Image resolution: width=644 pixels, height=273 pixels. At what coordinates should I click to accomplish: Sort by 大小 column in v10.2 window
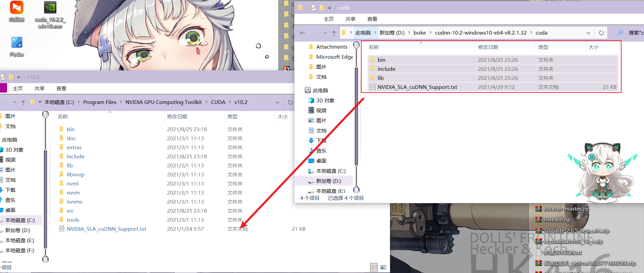coord(283,117)
